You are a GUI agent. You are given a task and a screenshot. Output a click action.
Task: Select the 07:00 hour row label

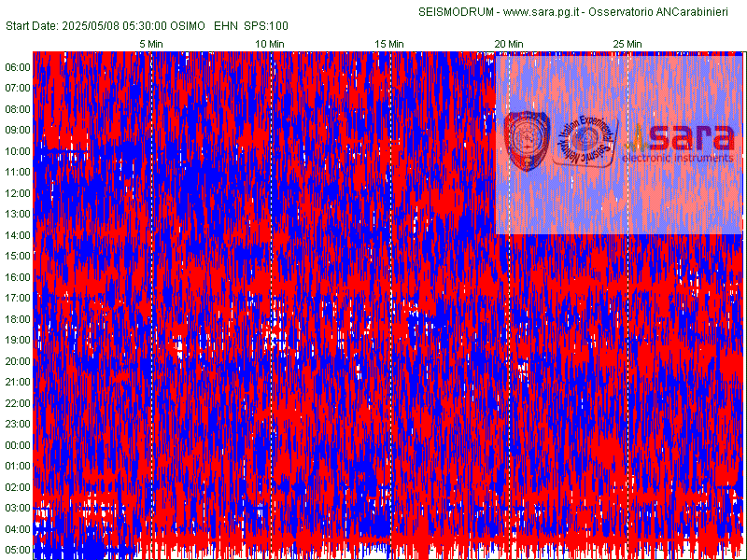pyautogui.click(x=18, y=88)
